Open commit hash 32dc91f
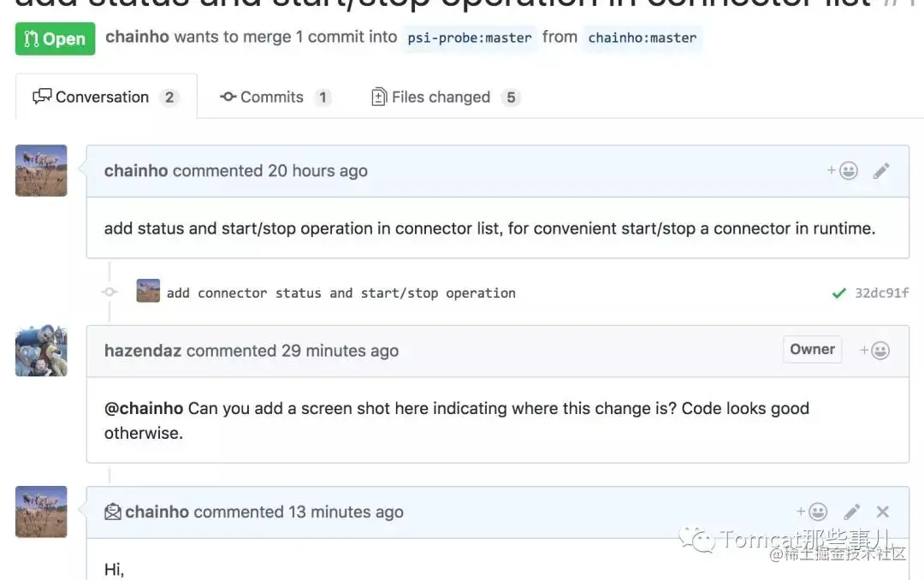The width and height of the screenshot is (924, 580). 882,293
